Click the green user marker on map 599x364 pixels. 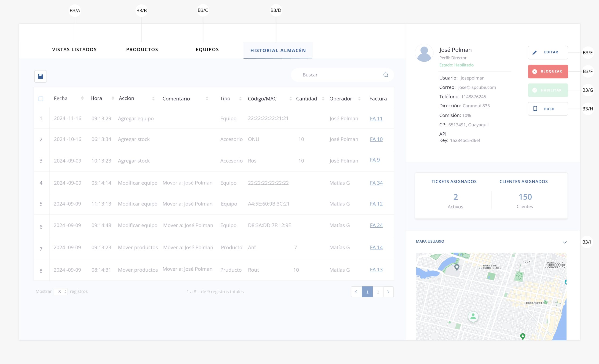click(473, 316)
